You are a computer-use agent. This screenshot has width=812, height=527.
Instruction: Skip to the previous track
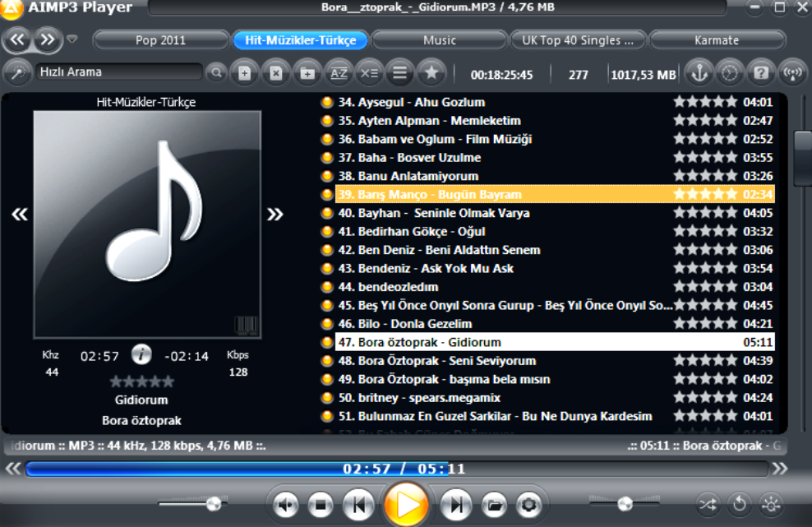point(358,504)
